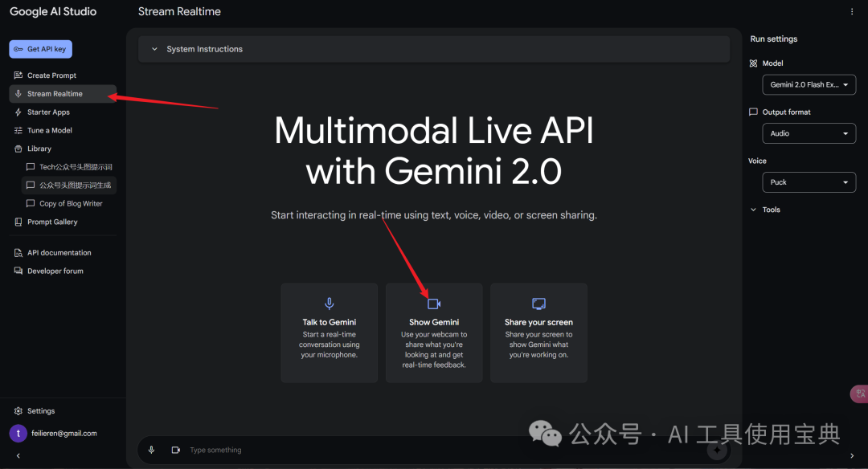Viewport: 868px width, 469px height.
Task: Click the Stream Realtime page title
Action: coord(179,11)
